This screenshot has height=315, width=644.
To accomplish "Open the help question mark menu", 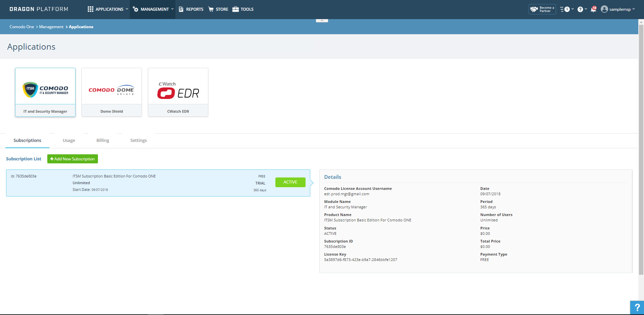I will point(580,9).
